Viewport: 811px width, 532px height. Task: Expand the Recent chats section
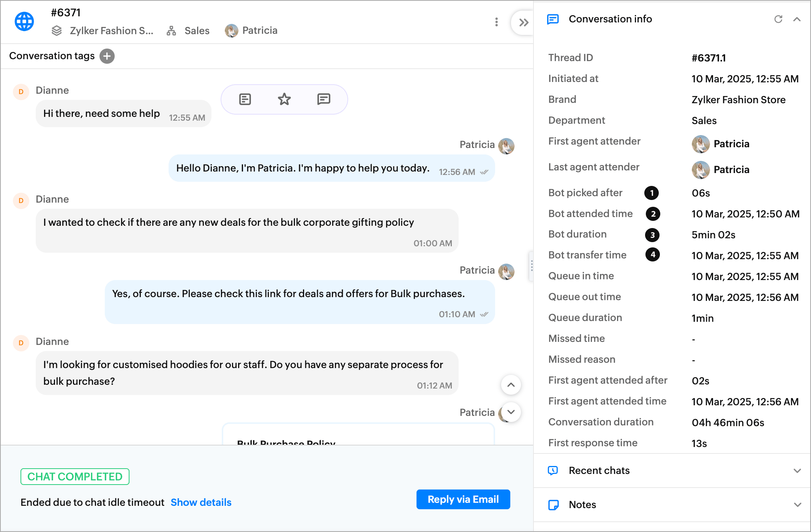click(x=797, y=471)
